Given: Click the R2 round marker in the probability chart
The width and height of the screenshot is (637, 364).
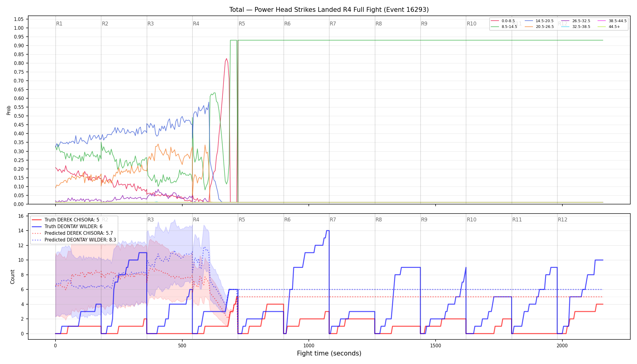Looking at the screenshot, I should point(105,24).
